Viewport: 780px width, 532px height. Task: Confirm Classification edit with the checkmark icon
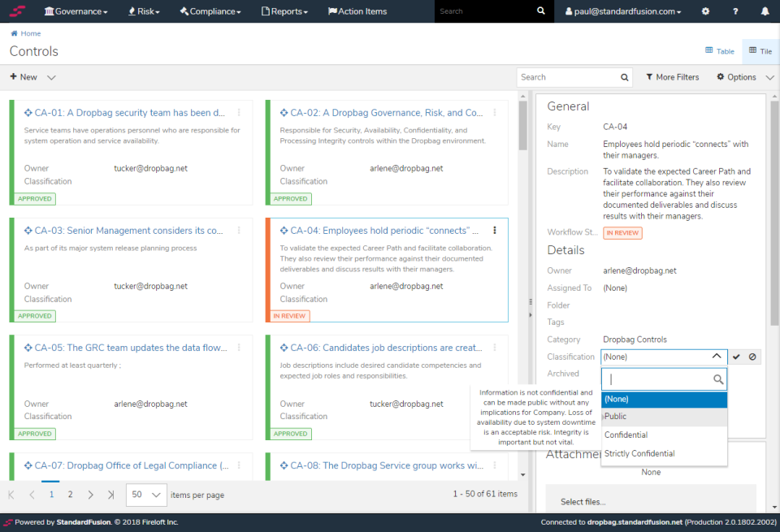pos(736,357)
